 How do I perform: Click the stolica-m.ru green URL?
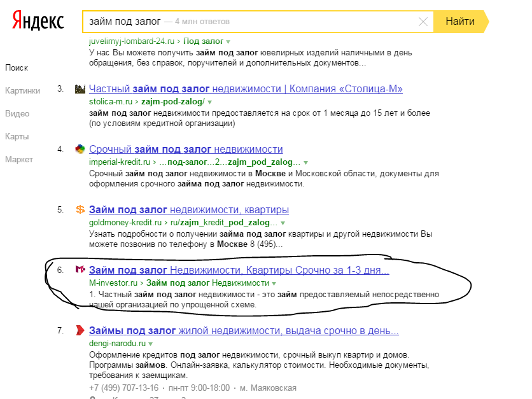[x=111, y=101]
